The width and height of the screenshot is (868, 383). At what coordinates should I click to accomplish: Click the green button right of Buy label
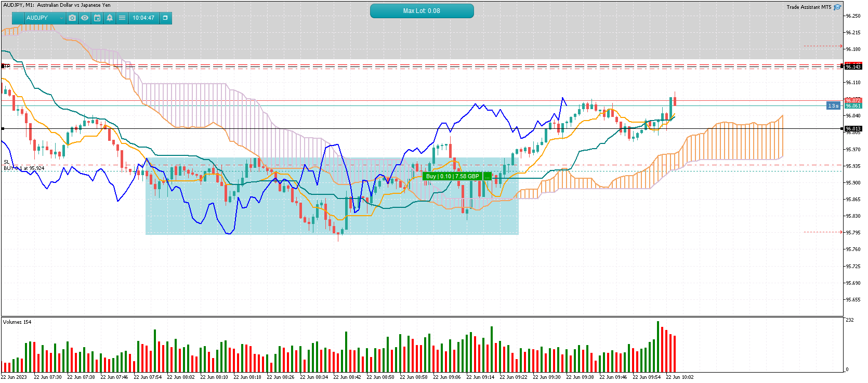coord(487,176)
